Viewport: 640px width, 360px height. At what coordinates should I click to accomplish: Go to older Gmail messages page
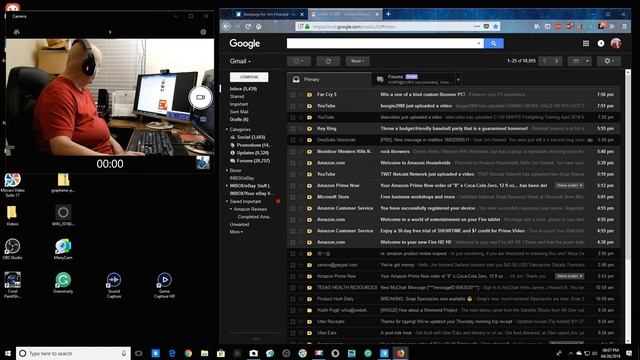(556, 61)
